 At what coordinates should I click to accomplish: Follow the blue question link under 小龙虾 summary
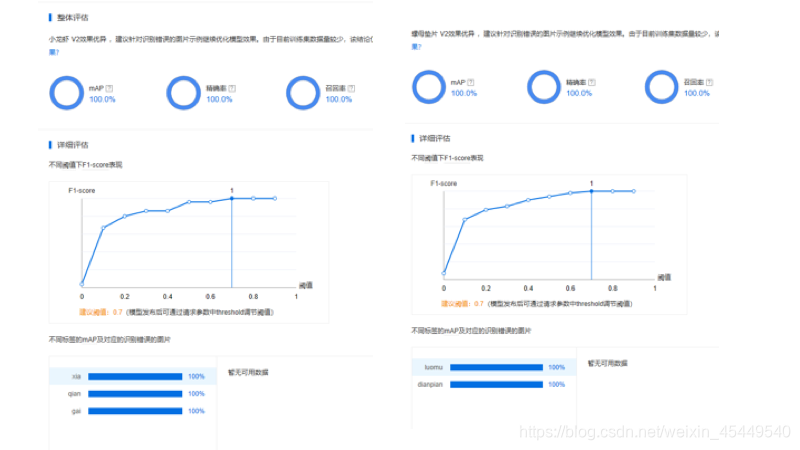click(x=54, y=52)
